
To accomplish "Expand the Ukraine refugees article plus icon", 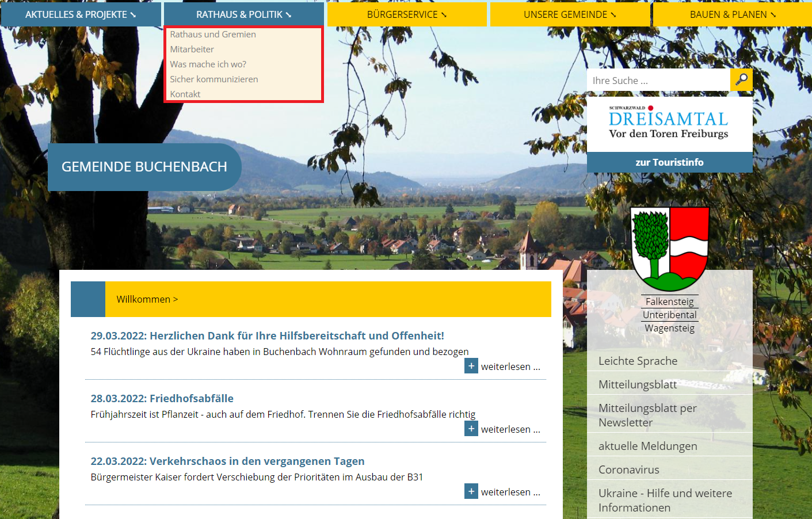I will point(471,366).
